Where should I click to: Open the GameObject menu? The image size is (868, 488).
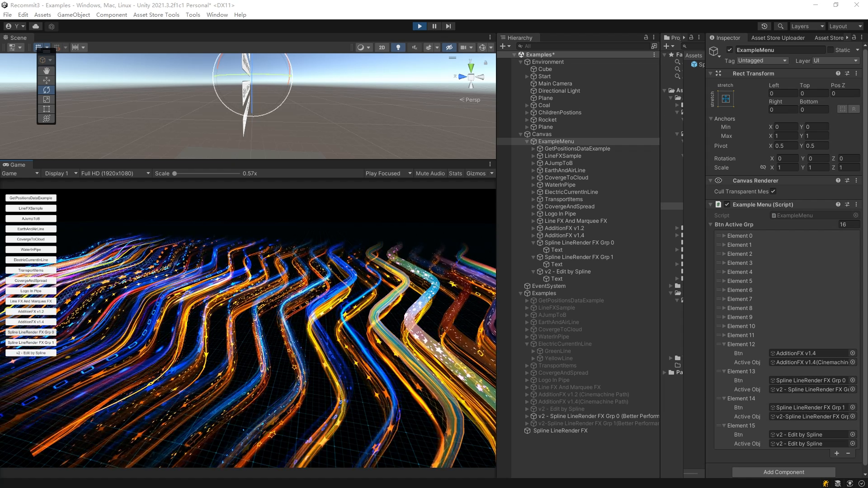point(73,14)
